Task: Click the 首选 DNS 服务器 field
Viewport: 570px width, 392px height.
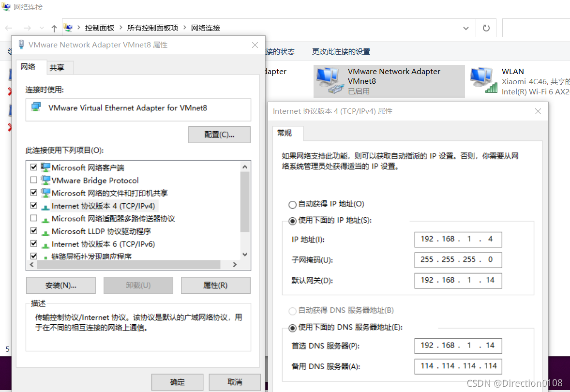Action: click(x=458, y=346)
